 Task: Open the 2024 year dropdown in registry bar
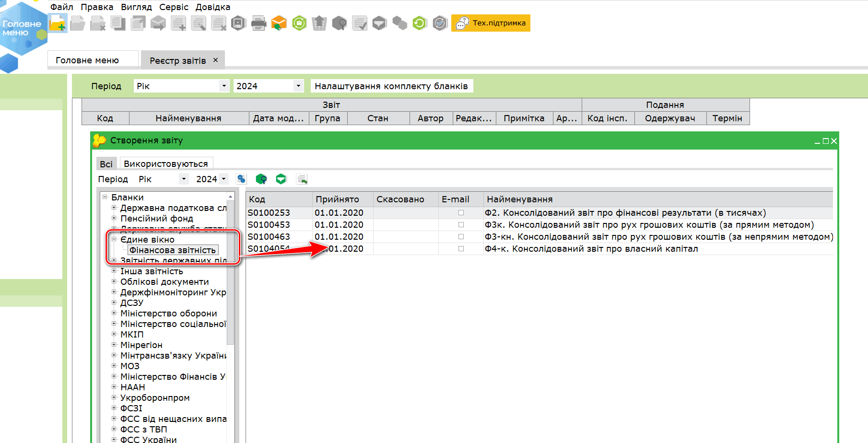pyautogui.click(x=298, y=86)
